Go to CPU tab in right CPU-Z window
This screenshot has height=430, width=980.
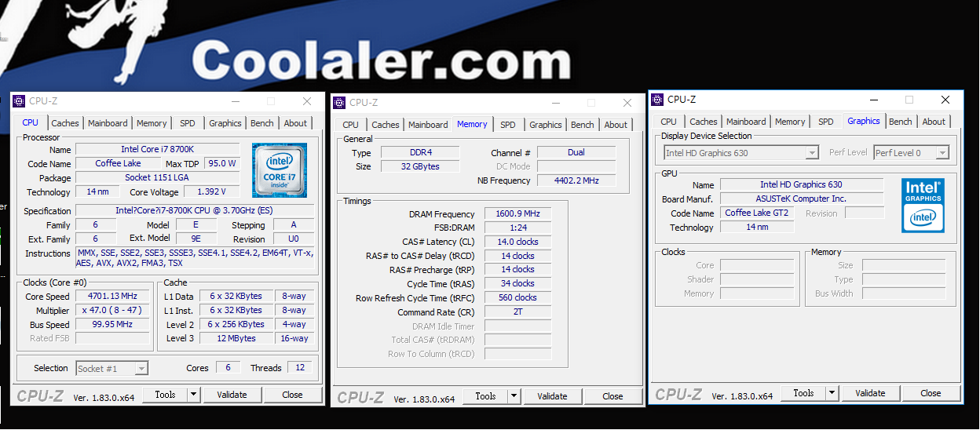coord(669,122)
